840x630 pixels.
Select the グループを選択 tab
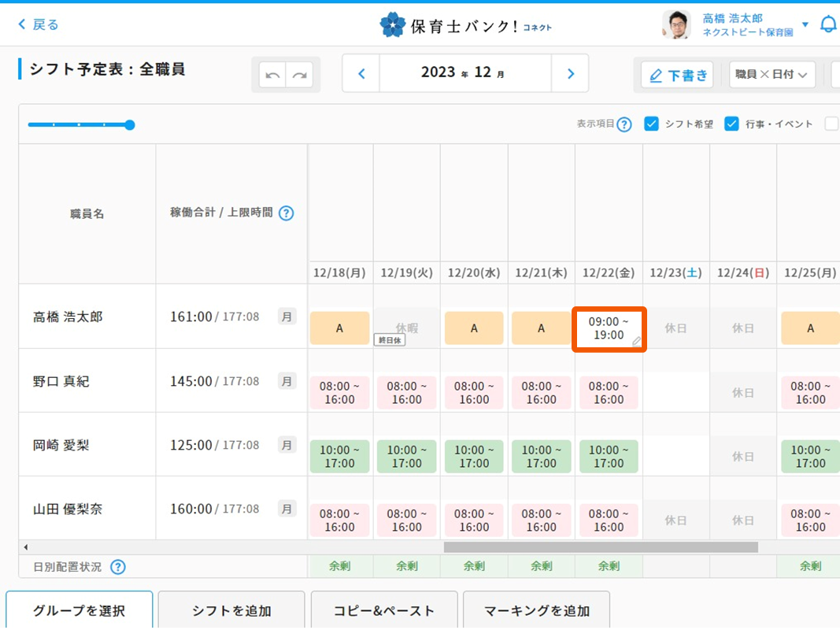(x=79, y=611)
